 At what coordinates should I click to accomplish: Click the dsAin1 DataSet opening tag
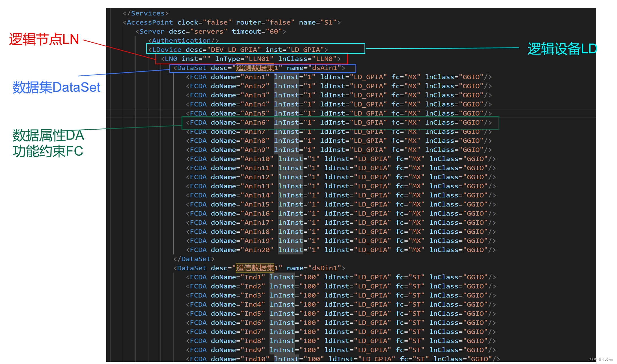259,68
